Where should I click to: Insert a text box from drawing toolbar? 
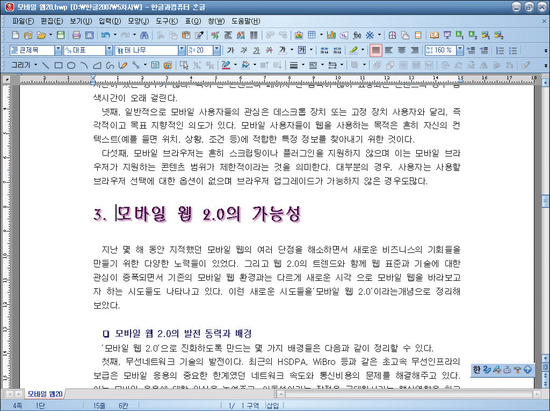coord(155,65)
